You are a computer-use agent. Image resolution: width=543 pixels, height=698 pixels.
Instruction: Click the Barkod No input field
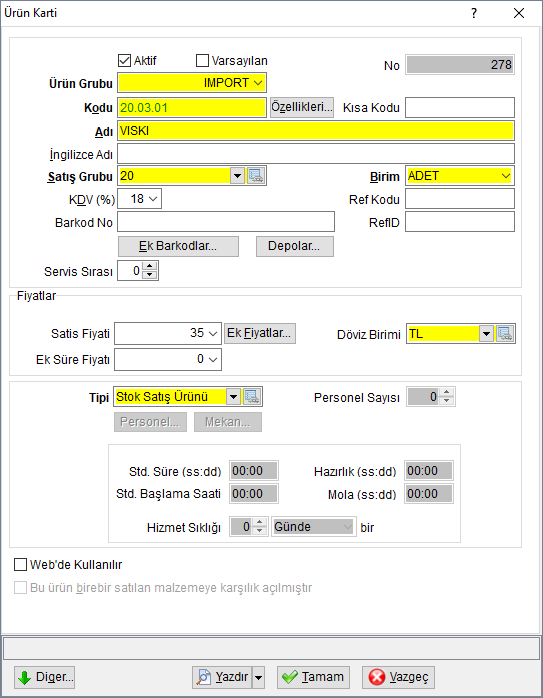coord(226,222)
